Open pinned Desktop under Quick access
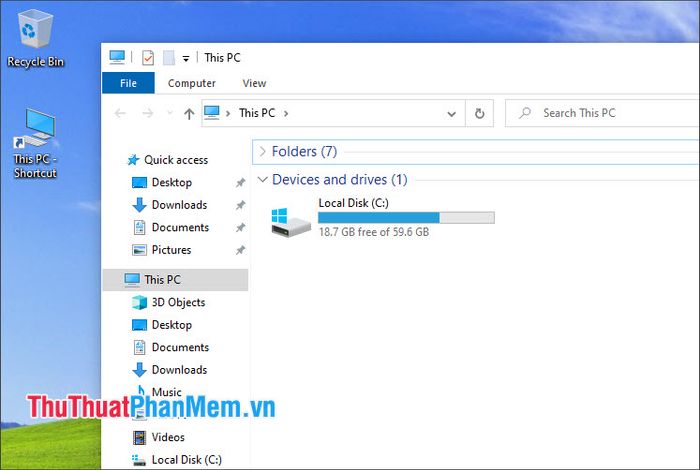This screenshot has width=700, height=470. (x=172, y=182)
